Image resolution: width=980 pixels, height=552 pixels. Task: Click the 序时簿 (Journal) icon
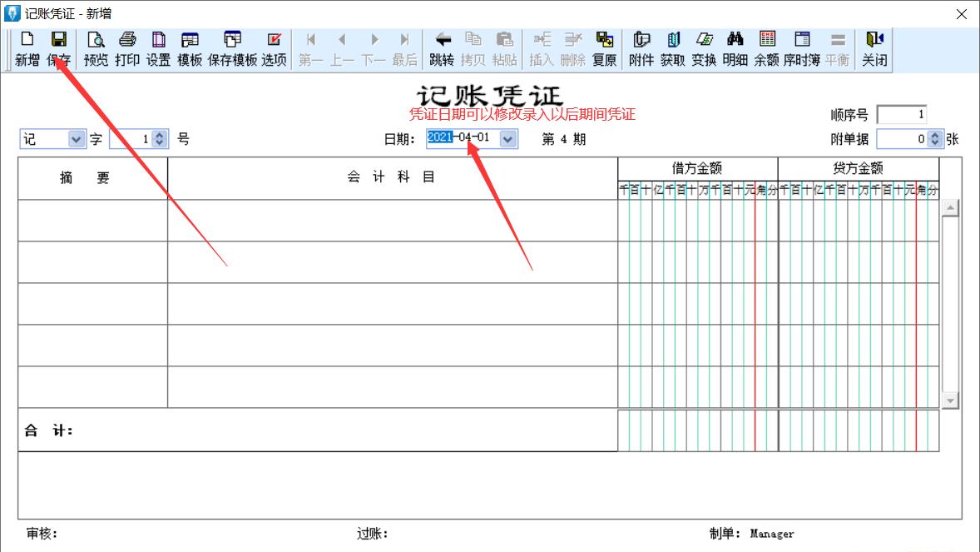pos(802,48)
